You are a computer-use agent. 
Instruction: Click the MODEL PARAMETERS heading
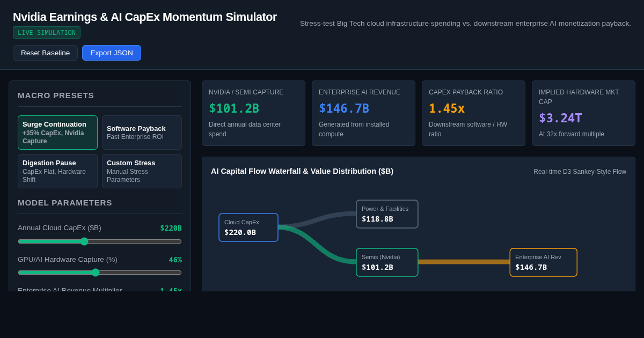[65, 203]
